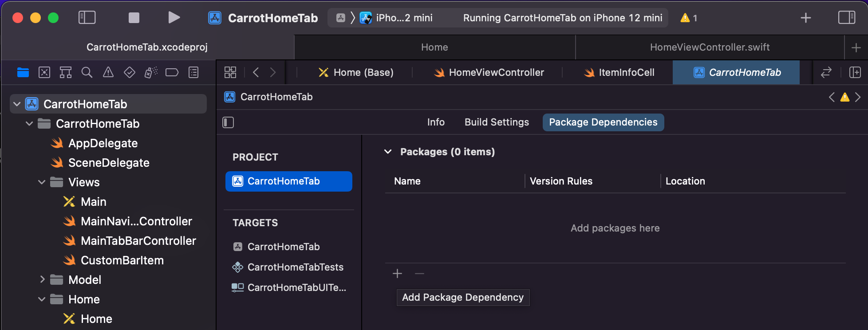Open the Source Control navigator
This screenshot has height=330, width=868.
click(x=44, y=72)
